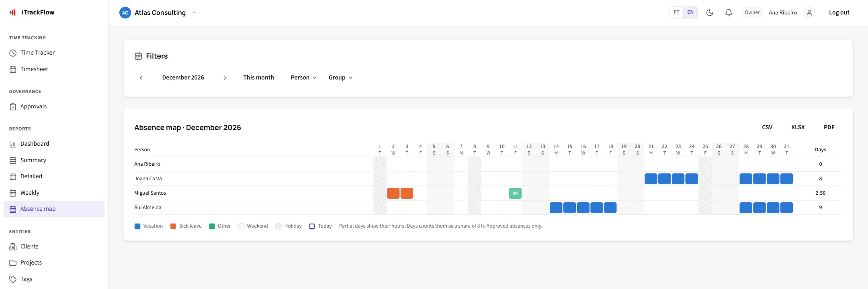This screenshot has height=289, width=868.
Task: Export absence map as XLSX
Action: tap(798, 127)
